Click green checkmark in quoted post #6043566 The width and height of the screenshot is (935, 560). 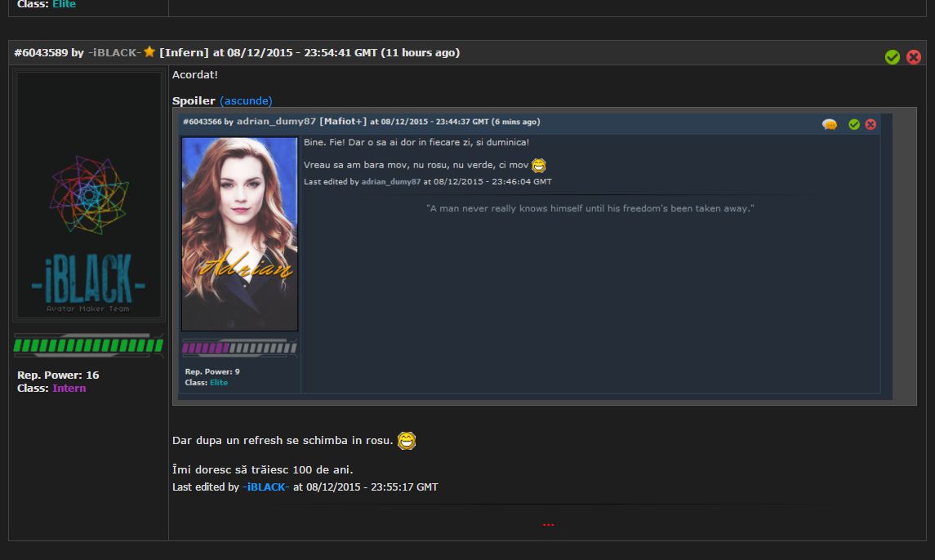854,124
